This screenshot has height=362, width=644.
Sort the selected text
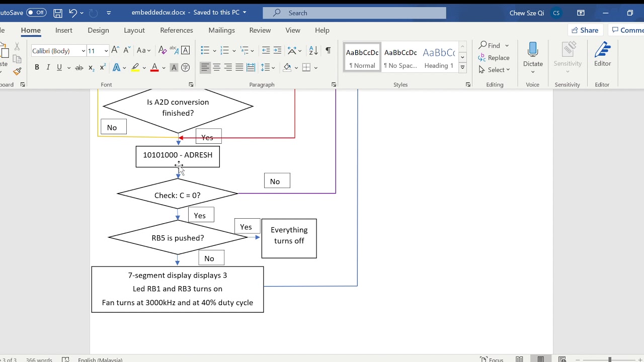coord(313,50)
